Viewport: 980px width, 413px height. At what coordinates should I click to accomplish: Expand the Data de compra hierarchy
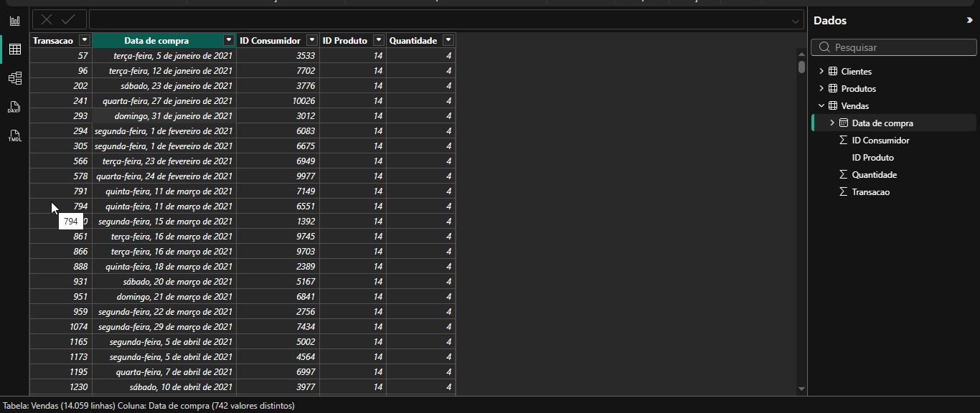tap(832, 123)
